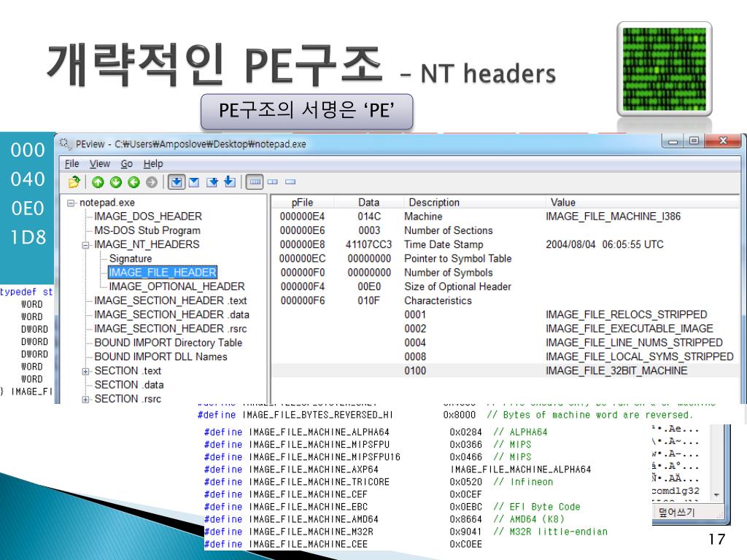The height and width of the screenshot is (560, 747).
Task: Maximize the PEview window
Action: point(694,141)
